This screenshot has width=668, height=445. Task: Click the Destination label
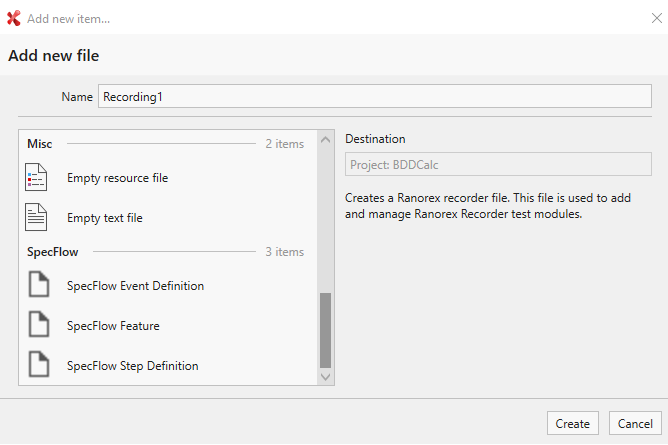pyautogui.click(x=375, y=139)
